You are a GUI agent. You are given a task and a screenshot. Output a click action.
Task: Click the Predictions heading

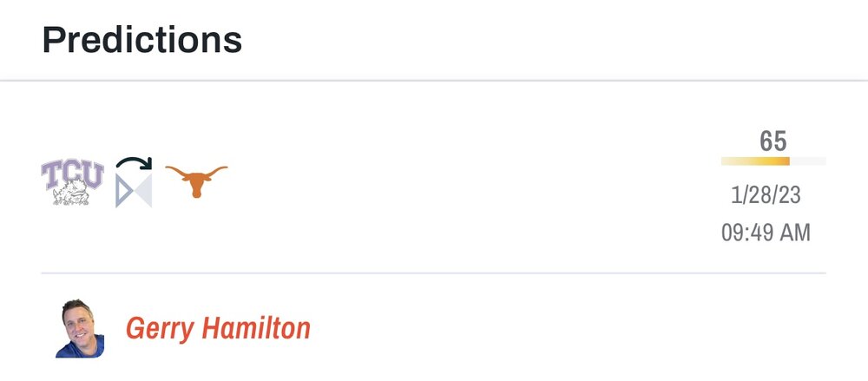point(142,39)
